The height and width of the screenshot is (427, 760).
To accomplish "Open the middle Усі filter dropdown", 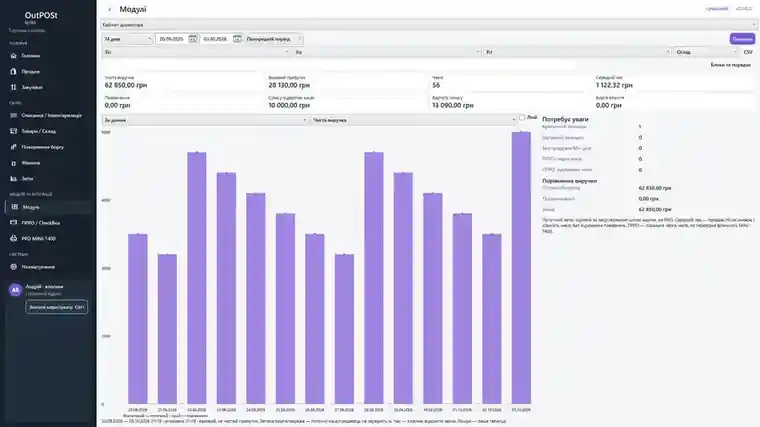I will click(387, 52).
